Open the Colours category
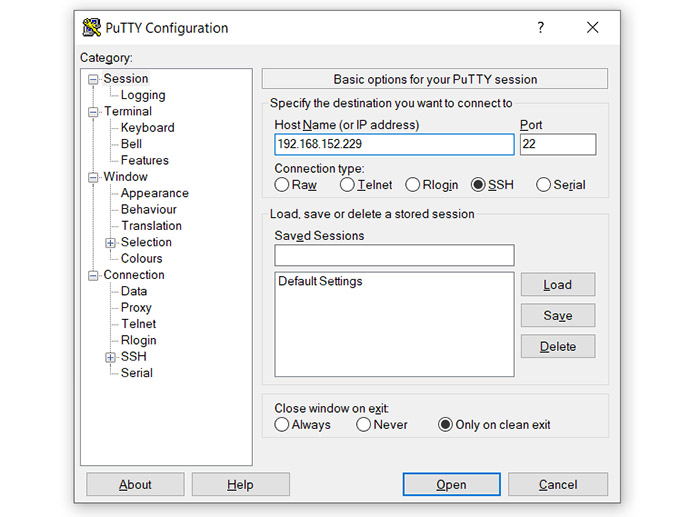The image size is (700, 517). click(x=142, y=258)
